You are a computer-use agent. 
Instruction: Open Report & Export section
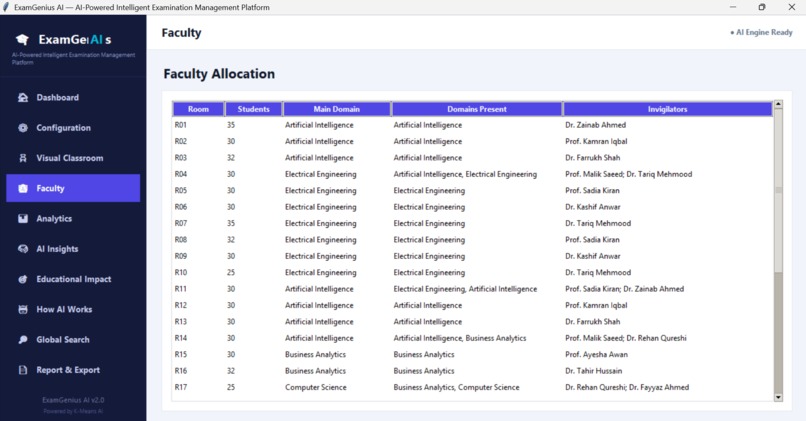coord(73,370)
